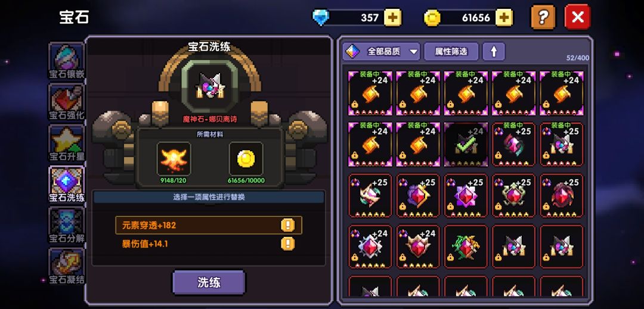Add diamonds with the plus icon

click(x=392, y=18)
